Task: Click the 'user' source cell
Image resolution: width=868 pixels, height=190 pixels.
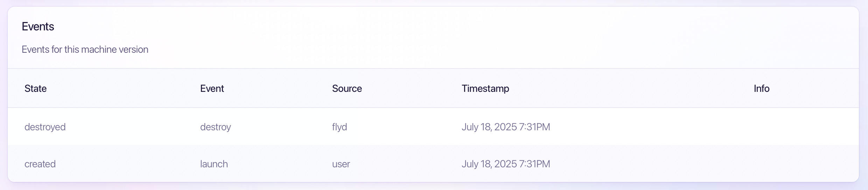Action: [341, 164]
